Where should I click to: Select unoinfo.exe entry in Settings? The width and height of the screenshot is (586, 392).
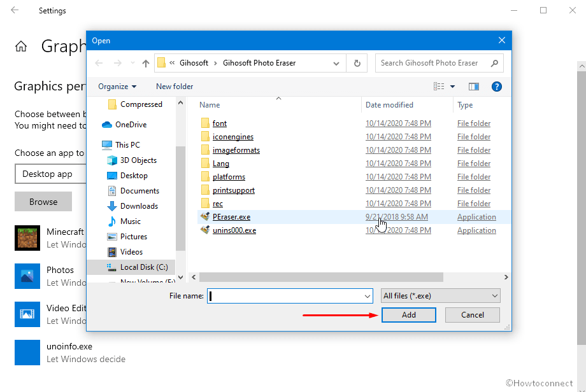click(x=70, y=353)
